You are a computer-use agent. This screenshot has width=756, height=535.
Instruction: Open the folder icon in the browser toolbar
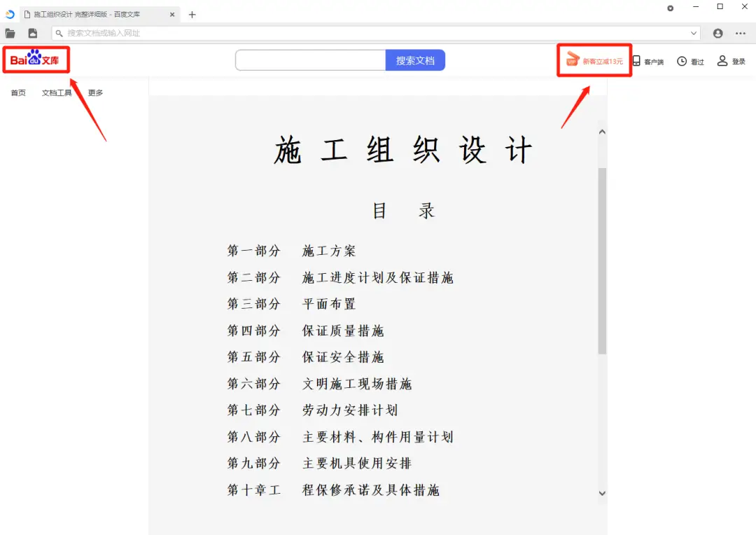pyautogui.click(x=10, y=33)
